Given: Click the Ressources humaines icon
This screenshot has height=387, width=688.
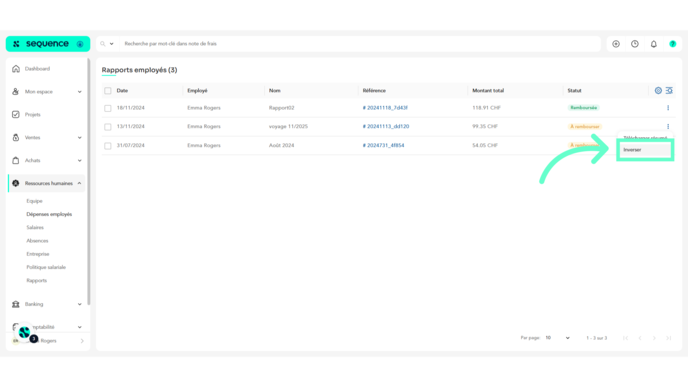Looking at the screenshot, I should [x=16, y=183].
